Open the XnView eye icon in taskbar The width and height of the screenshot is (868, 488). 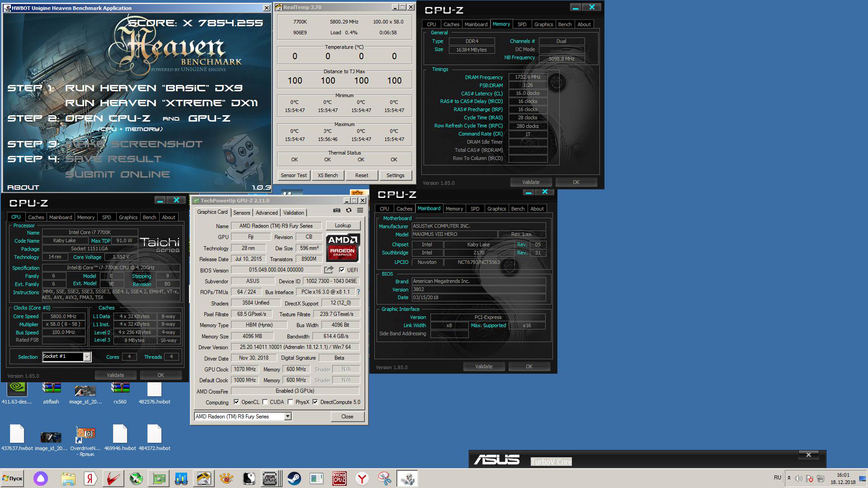click(x=226, y=479)
